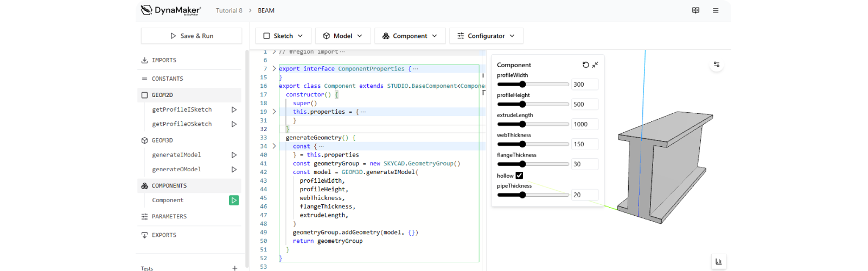868x271 pixels.
Task: Open the documentation book icon
Action: [x=695, y=10]
